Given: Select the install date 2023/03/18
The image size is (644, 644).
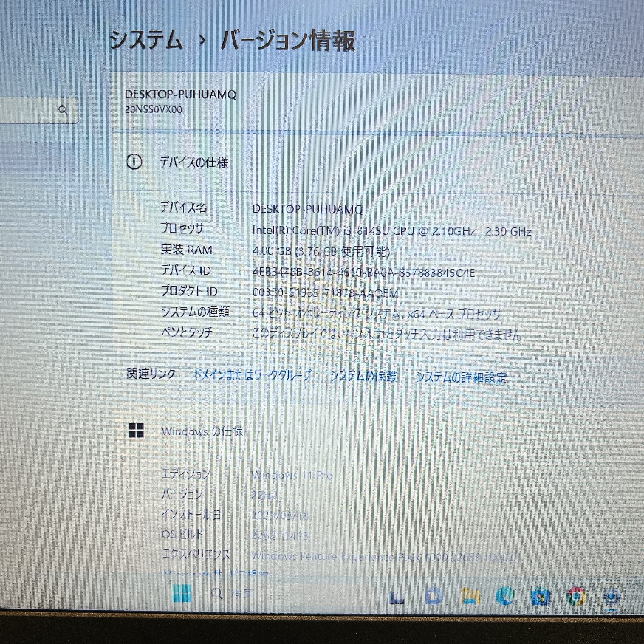Looking at the screenshot, I should coord(280,516).
